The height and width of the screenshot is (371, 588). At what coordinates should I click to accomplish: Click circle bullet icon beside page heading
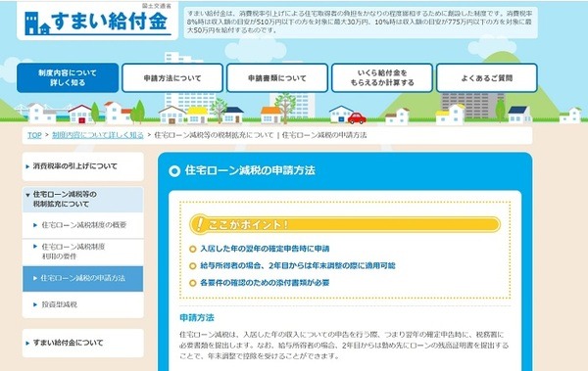pos(174,171)
